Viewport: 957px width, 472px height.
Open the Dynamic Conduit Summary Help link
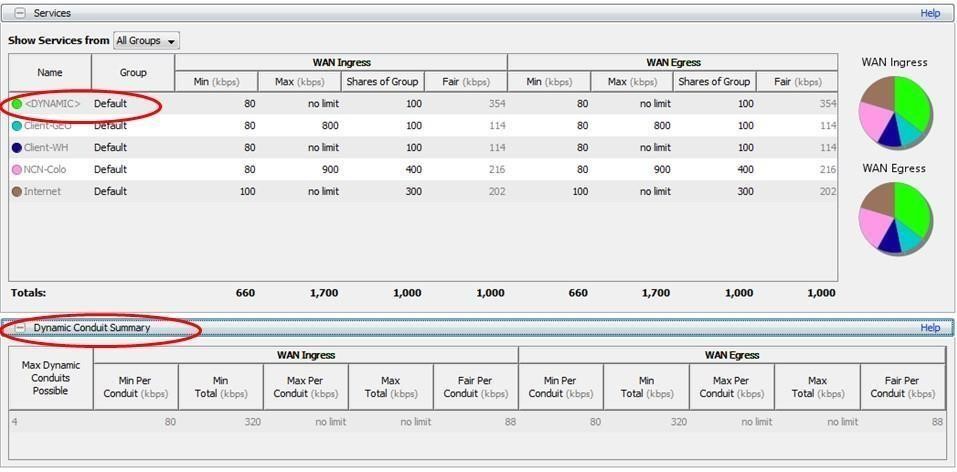click(930, 328)
